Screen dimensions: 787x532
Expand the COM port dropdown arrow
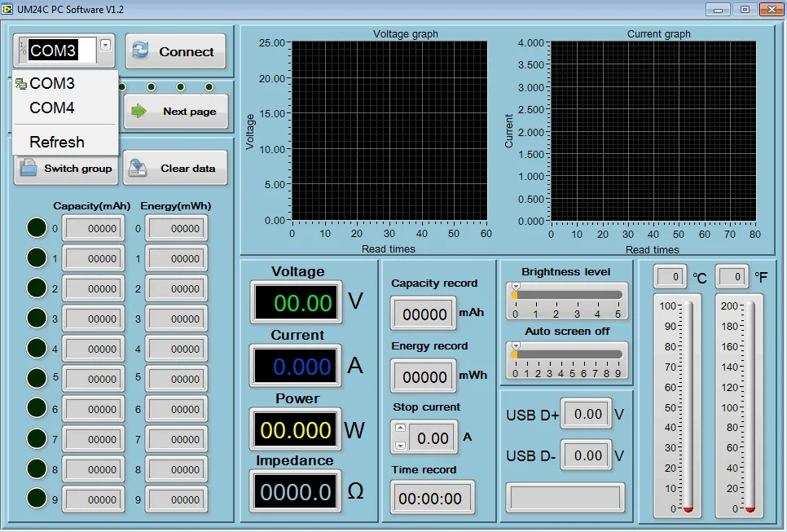tap(105, 45)
